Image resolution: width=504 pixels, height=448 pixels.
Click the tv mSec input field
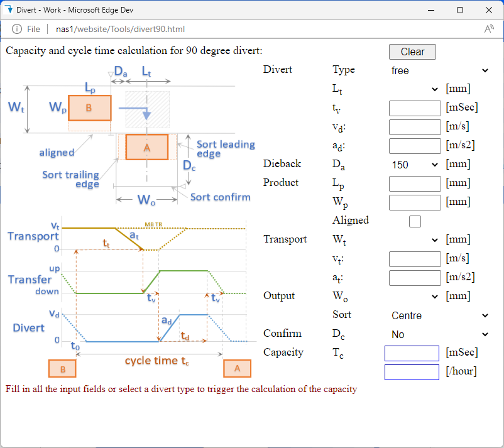415,108
